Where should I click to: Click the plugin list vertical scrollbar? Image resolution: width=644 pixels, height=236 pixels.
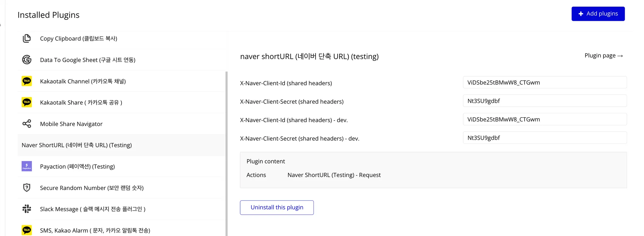pos(226,154)
